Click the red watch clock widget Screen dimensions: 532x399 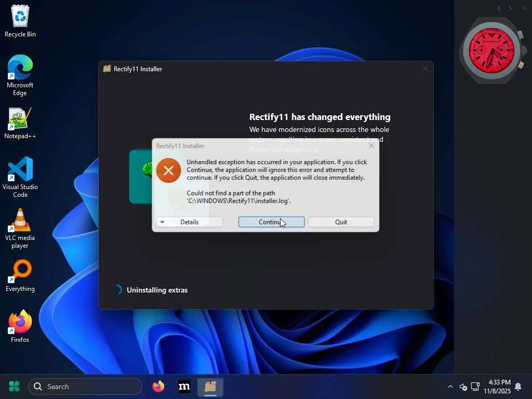[492, 50]
